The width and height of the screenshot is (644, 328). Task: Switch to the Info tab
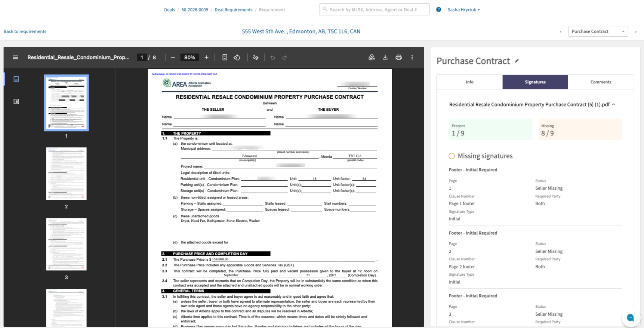tap(469, 82)
